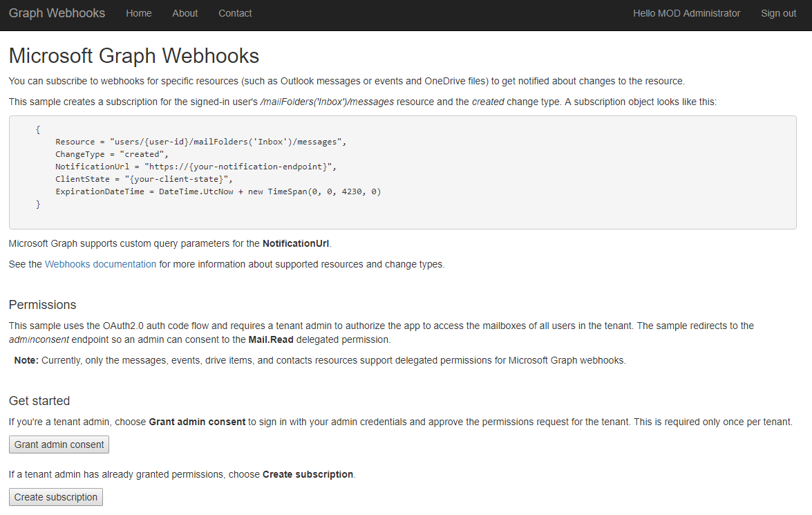Click Create subscription button
The height and width of the screenshot is (515, 812).
[x=56, y=497]
